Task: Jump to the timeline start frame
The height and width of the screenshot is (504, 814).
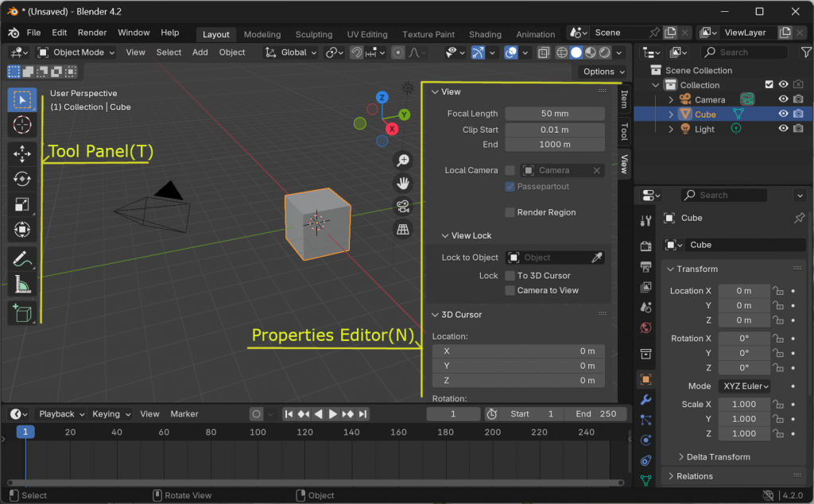Action: point(289,414)
